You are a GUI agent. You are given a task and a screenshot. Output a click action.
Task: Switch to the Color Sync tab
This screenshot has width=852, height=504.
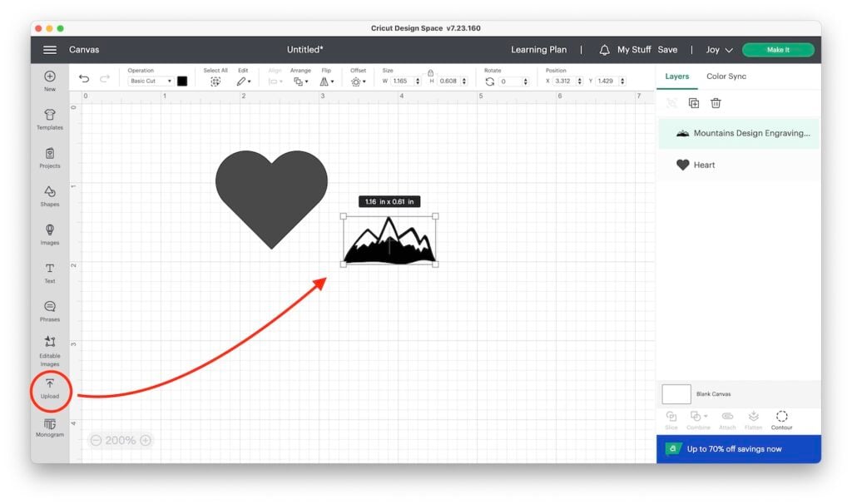(x=726, y=76)
